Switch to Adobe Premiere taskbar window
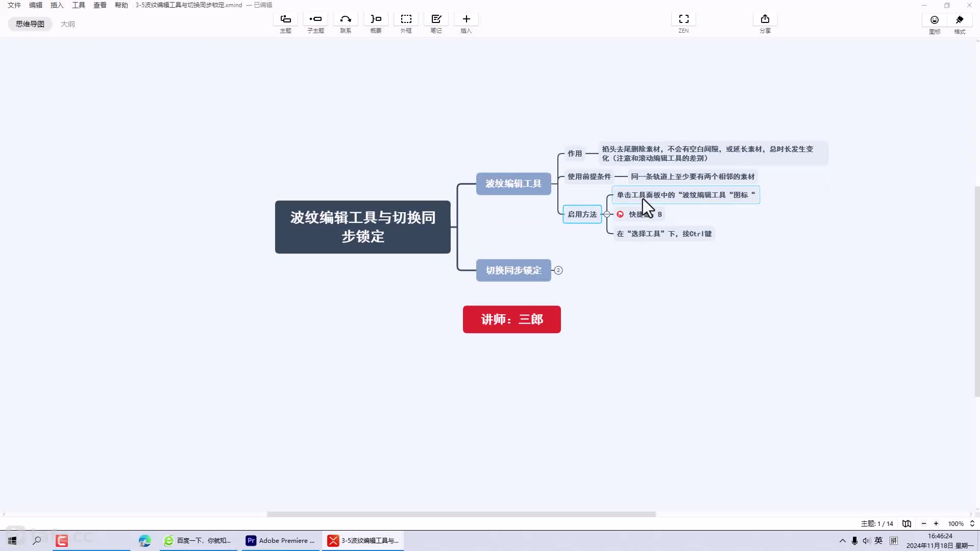Viewport: 980px width, 551px height. pos(280,540)
